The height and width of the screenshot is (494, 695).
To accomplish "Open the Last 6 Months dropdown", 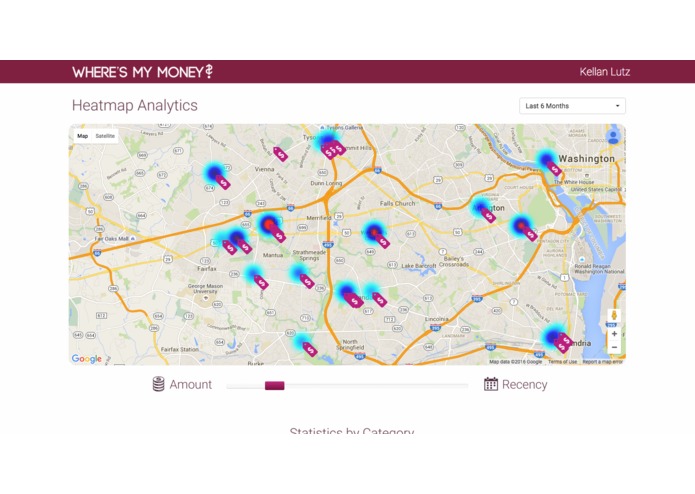I will click(572, 106).
